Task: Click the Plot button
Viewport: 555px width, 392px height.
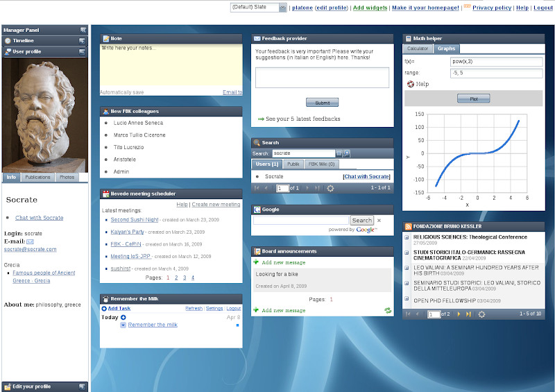Action: (x=474, y=99)
